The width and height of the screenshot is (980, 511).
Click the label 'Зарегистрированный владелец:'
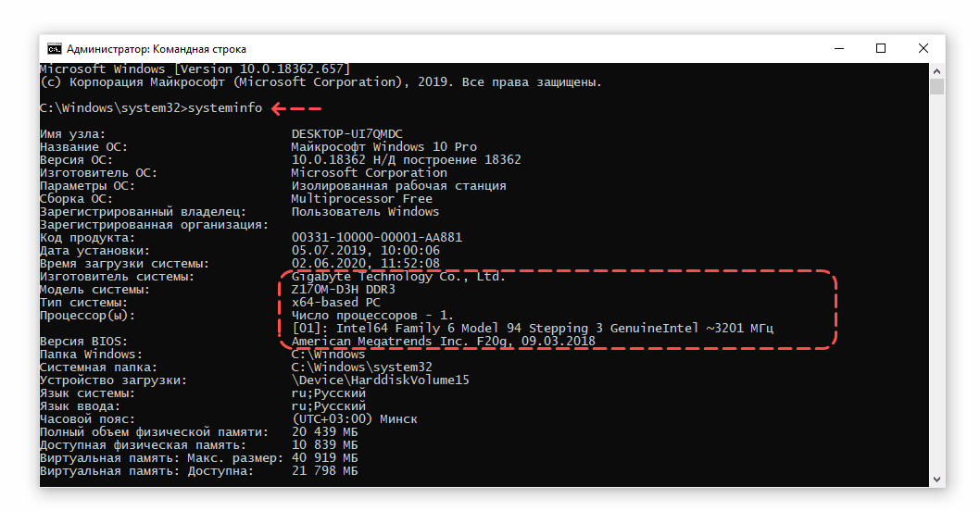(x=144, y=212)
